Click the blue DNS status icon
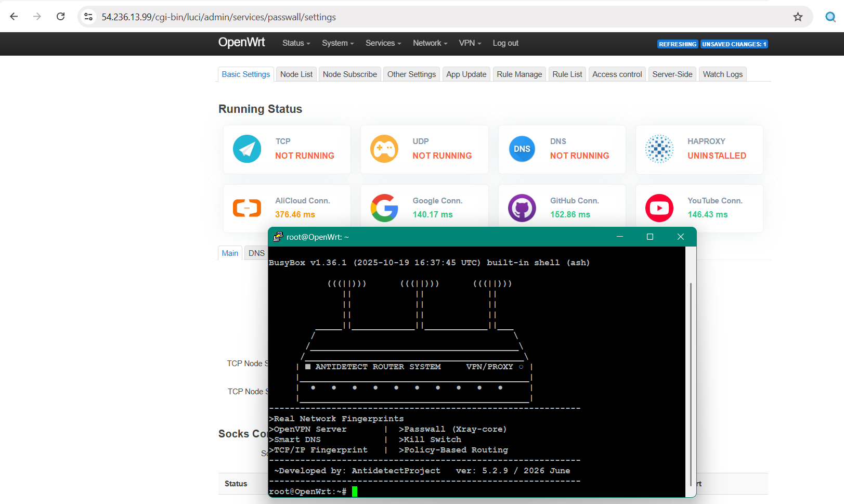844x504 pixels. tap(522, 149)
